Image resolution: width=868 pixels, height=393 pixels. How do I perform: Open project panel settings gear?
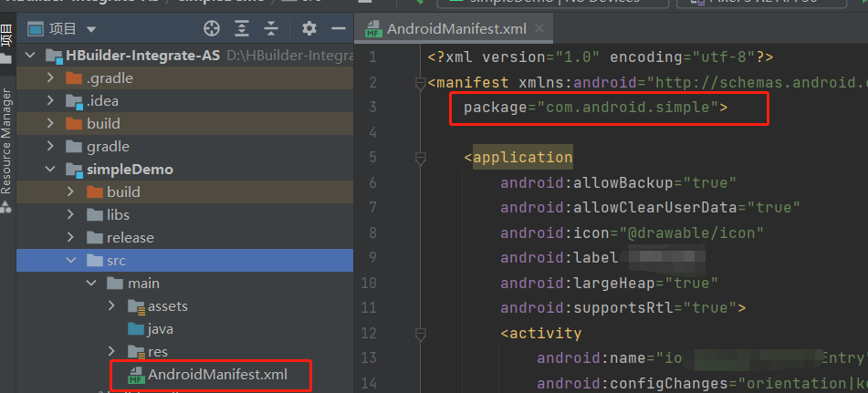(309, 28)
